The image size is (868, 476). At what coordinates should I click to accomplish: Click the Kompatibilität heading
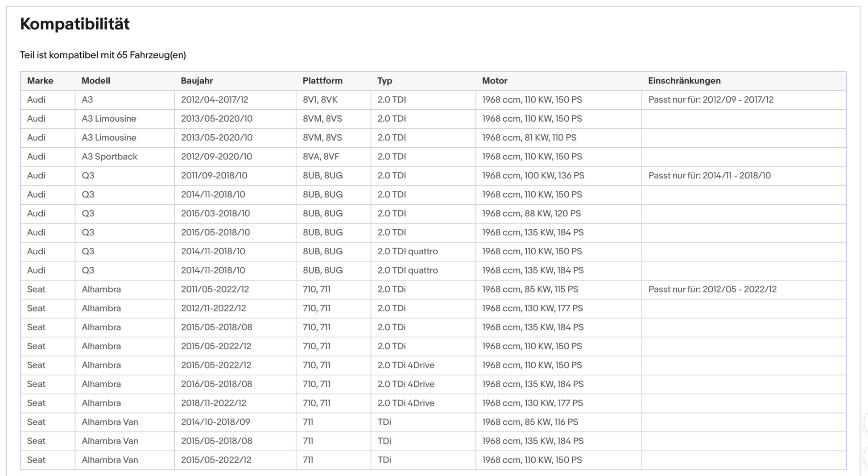point(75,24)
